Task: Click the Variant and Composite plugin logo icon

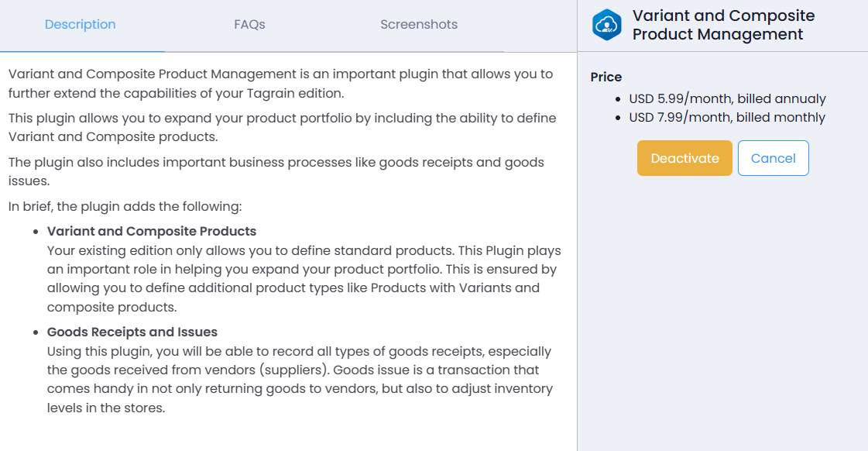Action: pos(607,25)
